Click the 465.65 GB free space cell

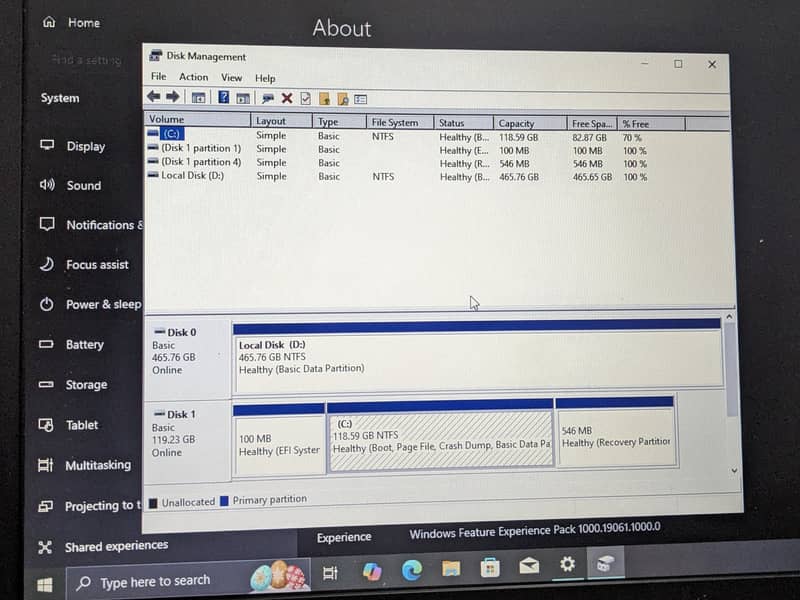(x=592, y=177)
